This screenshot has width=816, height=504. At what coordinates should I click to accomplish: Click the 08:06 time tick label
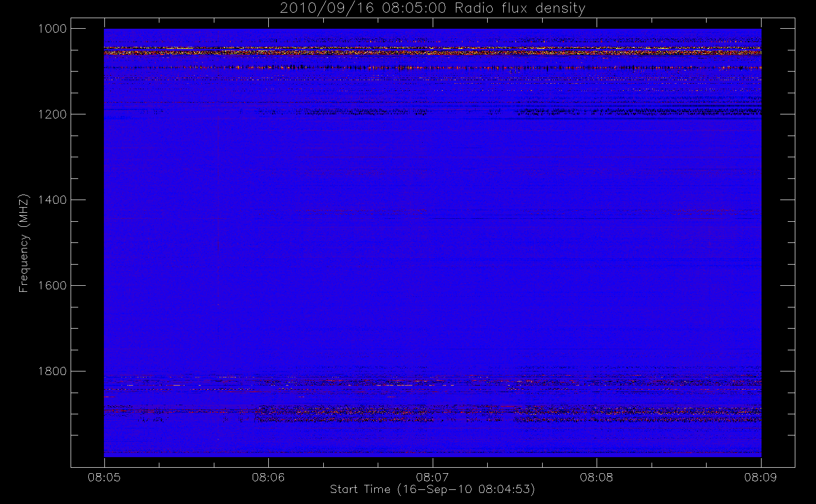tap(268, 477)
